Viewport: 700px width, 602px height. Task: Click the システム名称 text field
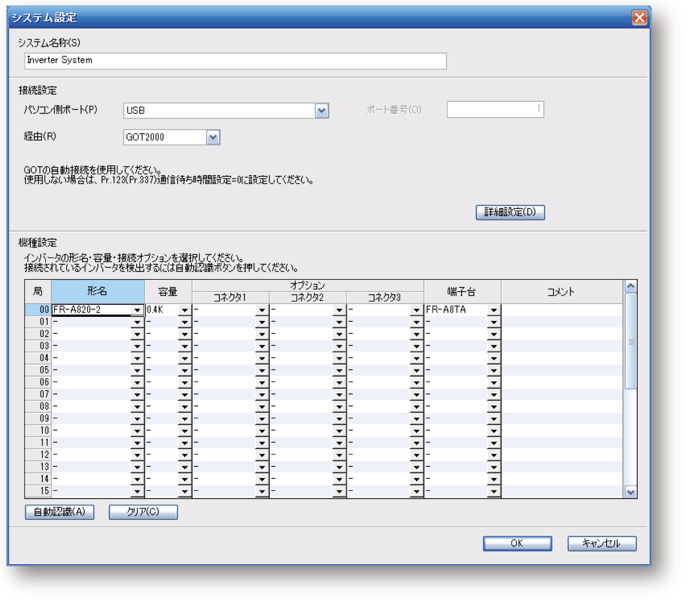(x=235, y=61)
